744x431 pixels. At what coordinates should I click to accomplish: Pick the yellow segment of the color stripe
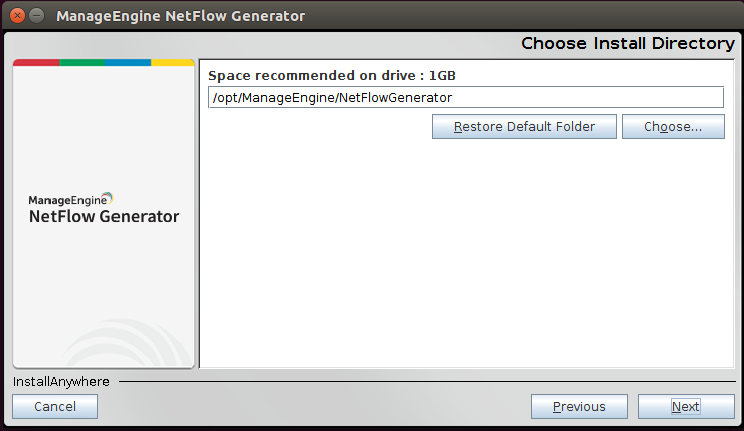point(172,62)
